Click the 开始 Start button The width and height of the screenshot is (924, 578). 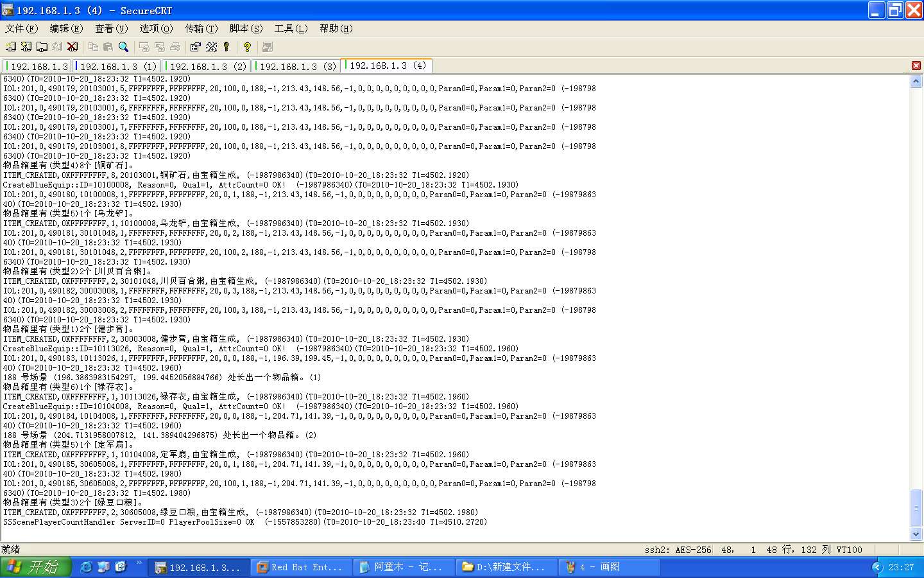(x=35, y=567)
